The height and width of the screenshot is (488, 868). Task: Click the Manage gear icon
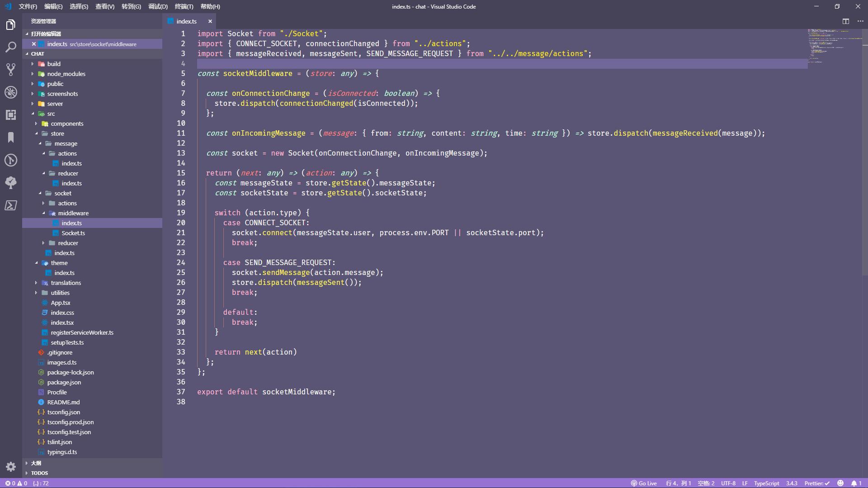click(x=11, y=466)
